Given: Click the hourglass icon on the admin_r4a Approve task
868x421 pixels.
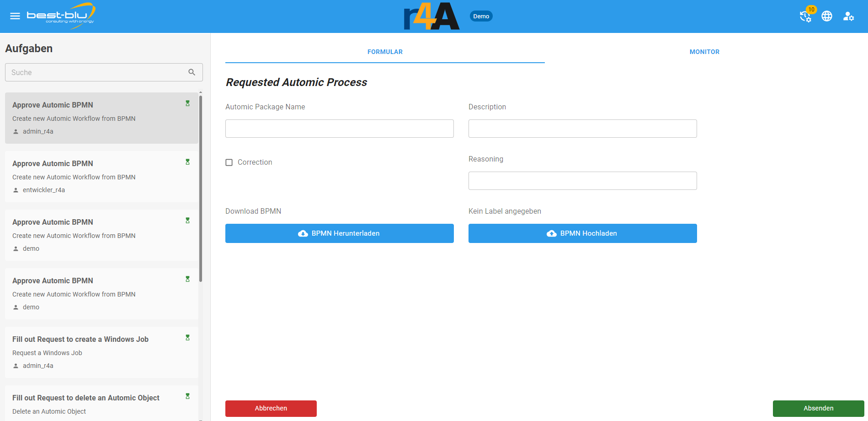Looking at the screenshot, I should [x=187, y=103].
